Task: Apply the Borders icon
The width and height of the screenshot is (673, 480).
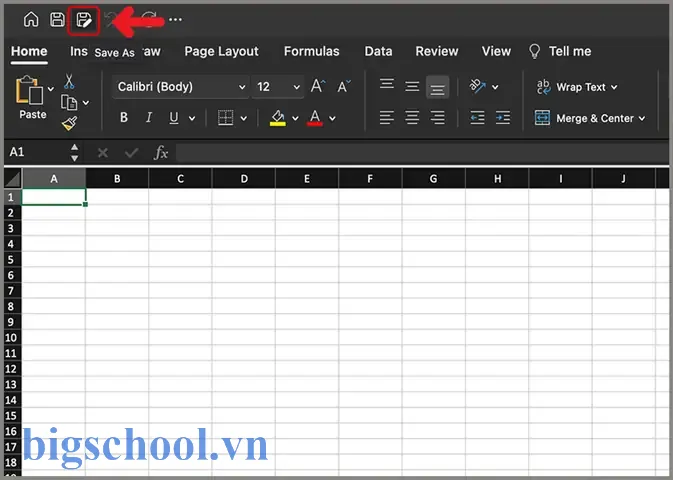Action: click(x=226, y=118)
